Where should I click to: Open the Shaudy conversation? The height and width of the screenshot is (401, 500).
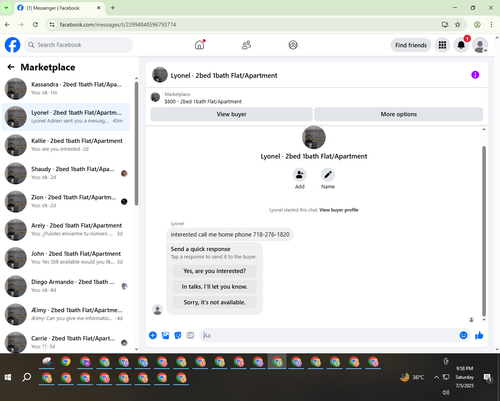pyautogui.click(x=66, y=173)
